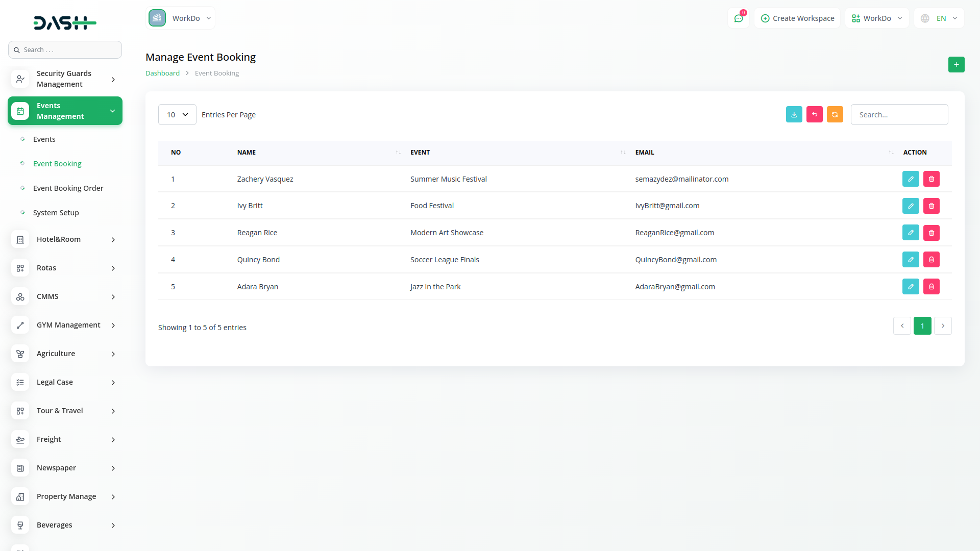Edit Reagan Rice booking

(911, 233)
